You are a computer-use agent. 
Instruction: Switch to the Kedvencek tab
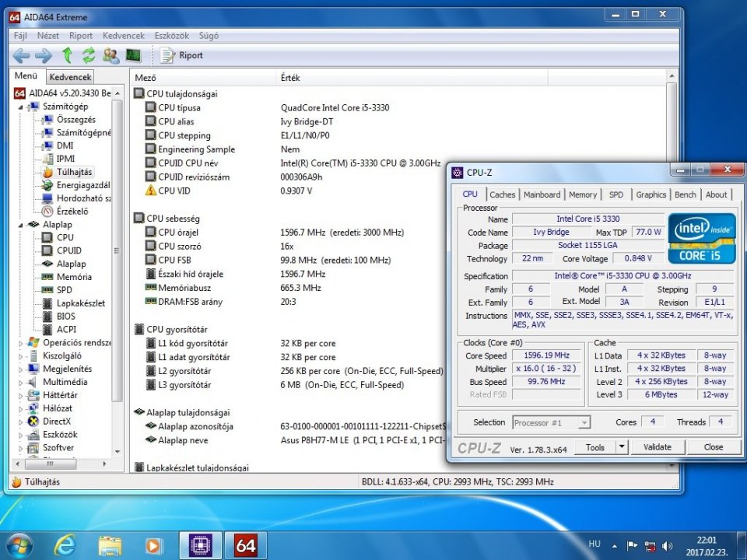tap(70, 77)
